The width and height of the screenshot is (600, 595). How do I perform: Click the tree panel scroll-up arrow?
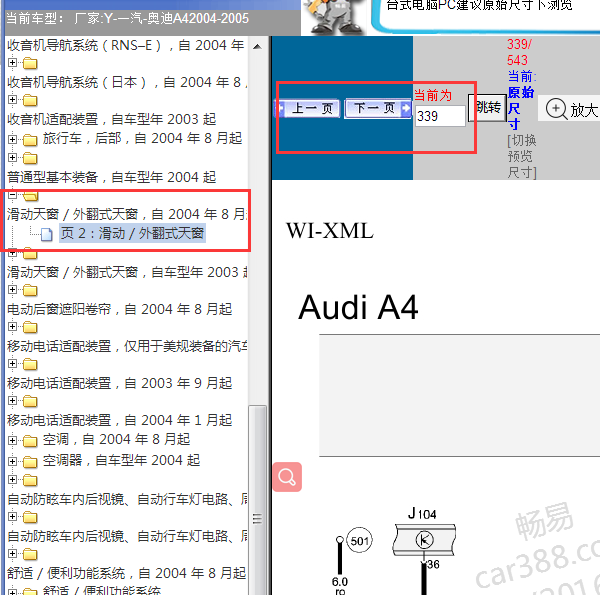(x=258, y=47)
